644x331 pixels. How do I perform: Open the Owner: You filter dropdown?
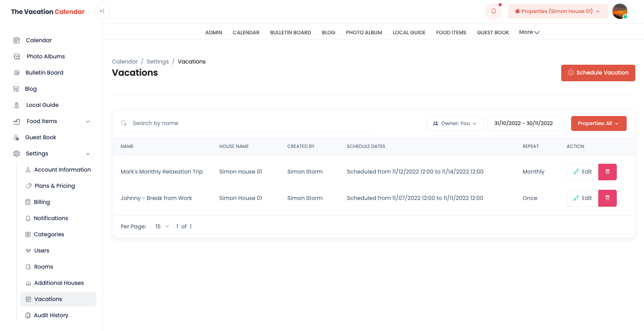(x=455, y=123)
